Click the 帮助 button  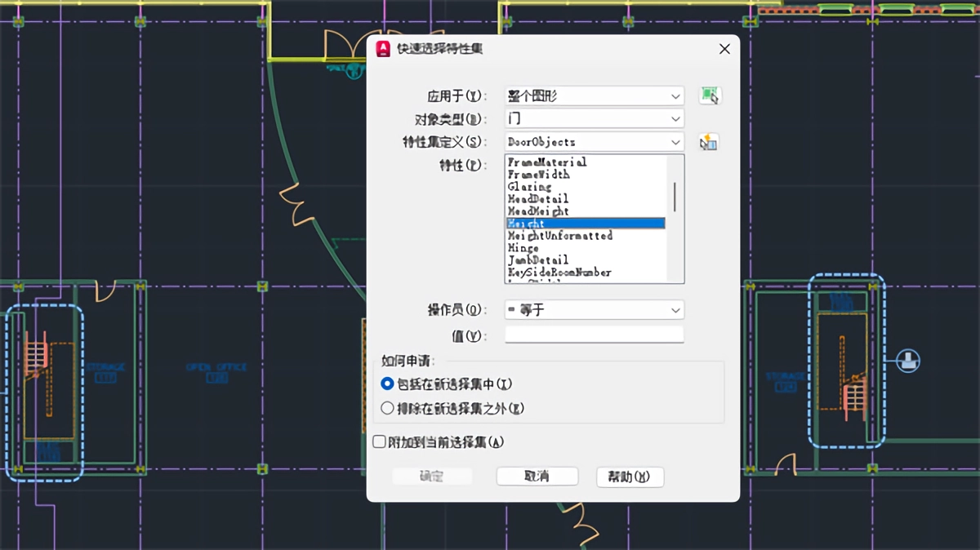(630, 477)
